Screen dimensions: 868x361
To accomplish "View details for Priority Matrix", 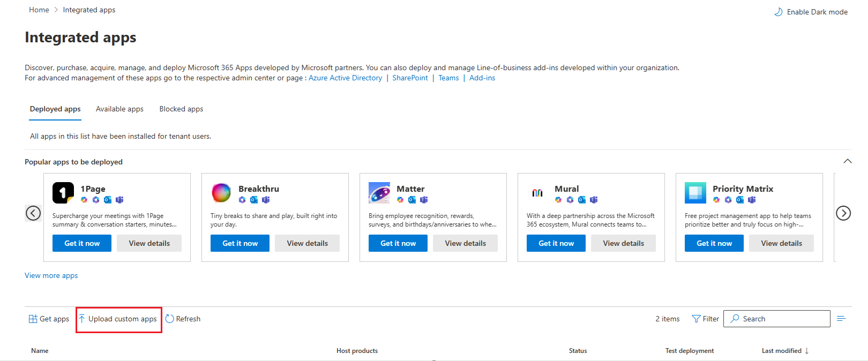I will [x=782, y=243].
